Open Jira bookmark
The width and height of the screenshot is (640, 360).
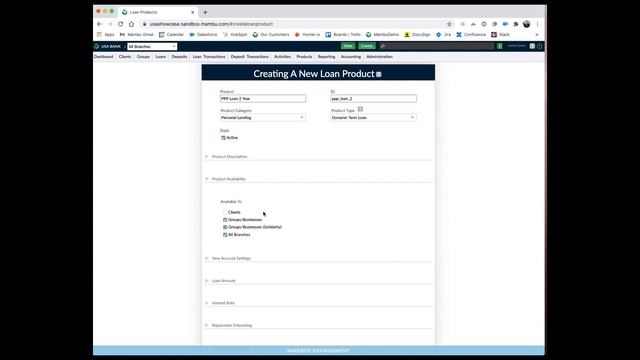tap(443, 35)
